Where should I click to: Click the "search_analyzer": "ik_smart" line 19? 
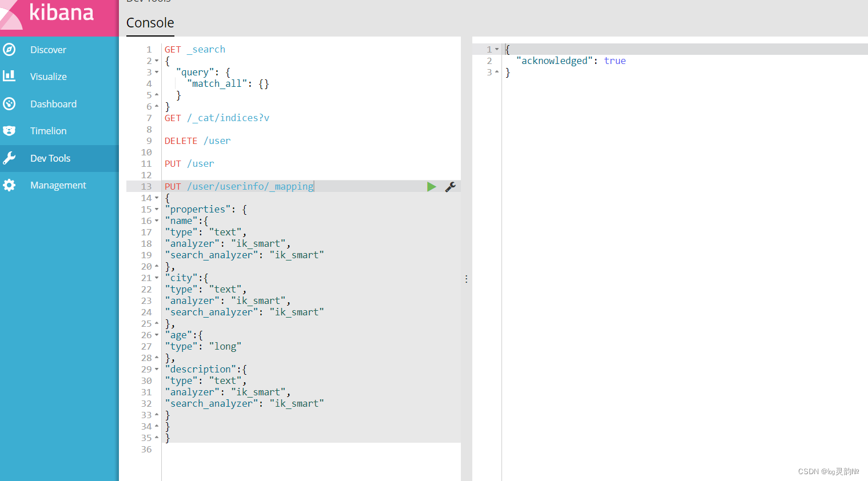[x=244, y=255]
